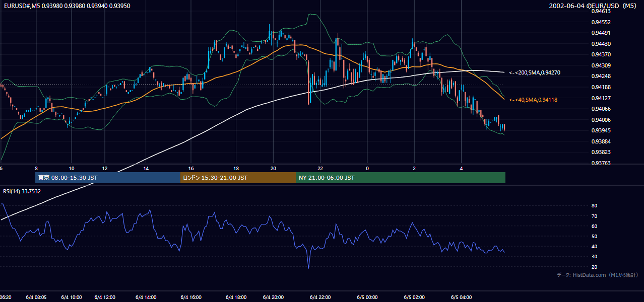Click price axis value 0.94006

click(601, 120)
